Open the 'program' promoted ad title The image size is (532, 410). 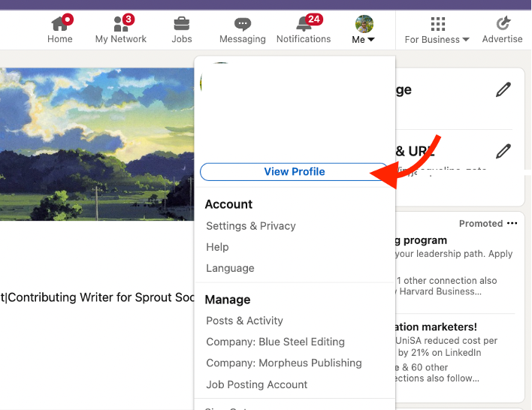(x=422, y=240)
